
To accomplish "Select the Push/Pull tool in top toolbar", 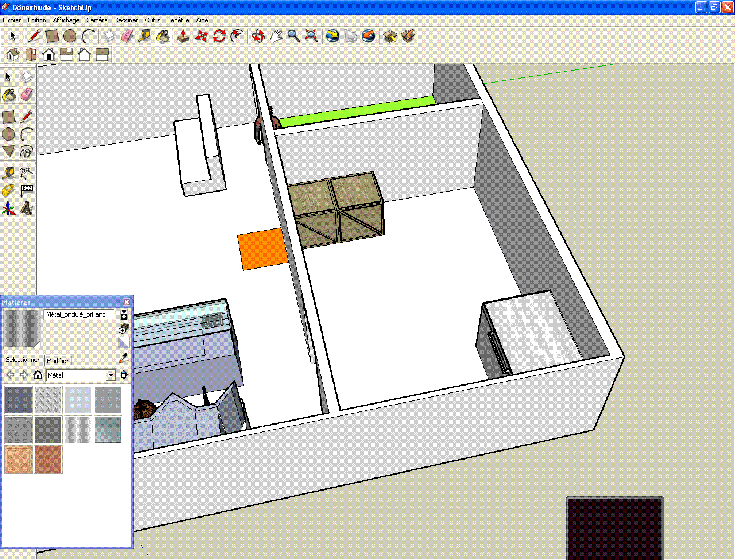I will click(183, 36).
